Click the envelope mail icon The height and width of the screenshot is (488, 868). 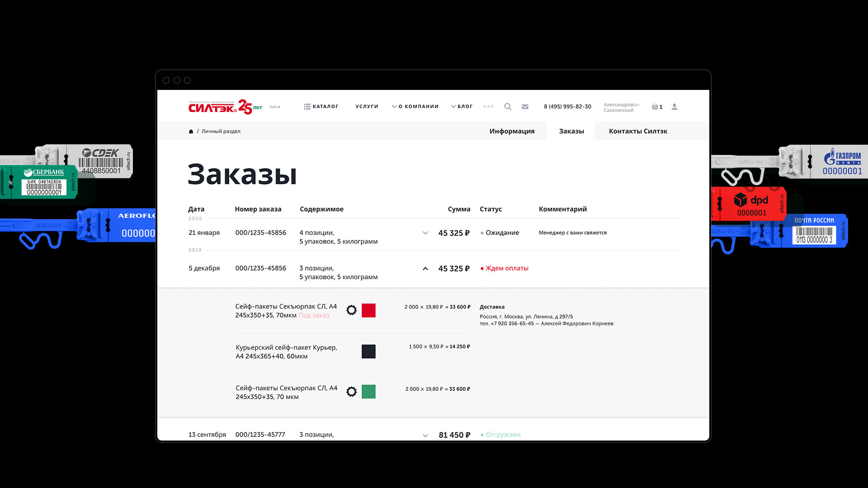click(525, 107)
